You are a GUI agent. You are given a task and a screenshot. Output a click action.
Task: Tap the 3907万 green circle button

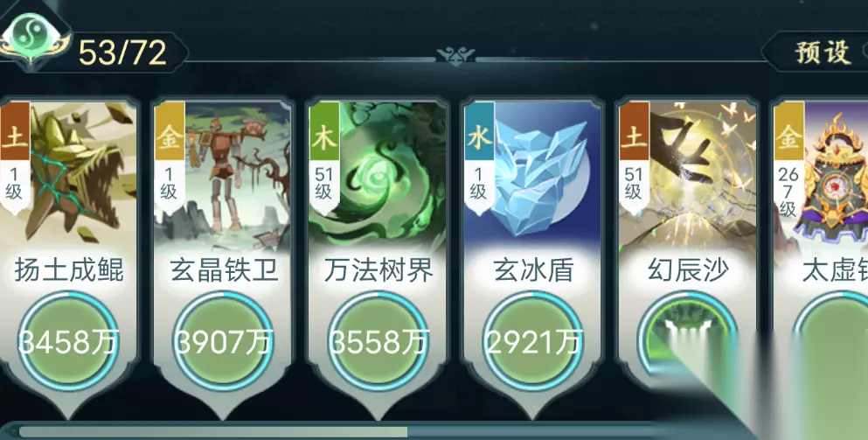[224, 342]
